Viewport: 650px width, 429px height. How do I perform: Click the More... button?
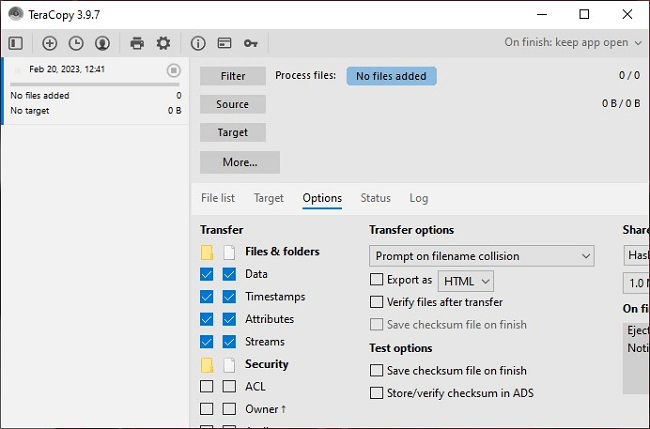tap(240, 162)
